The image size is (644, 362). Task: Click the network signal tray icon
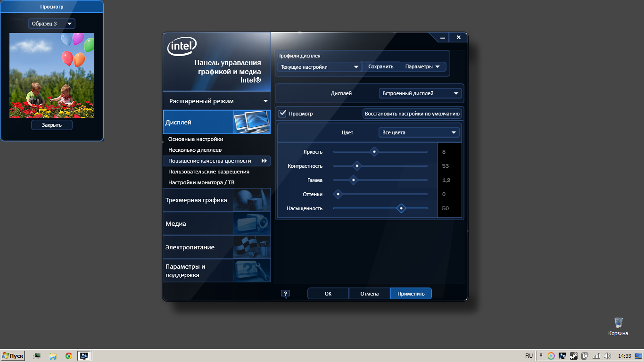pyautogui.click(x=596, y=356)
